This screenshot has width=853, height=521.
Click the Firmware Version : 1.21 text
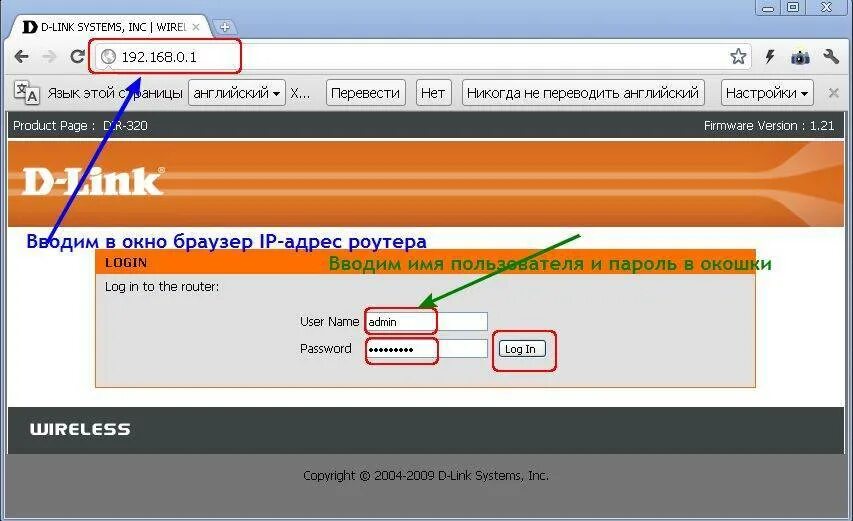point(769,126)
